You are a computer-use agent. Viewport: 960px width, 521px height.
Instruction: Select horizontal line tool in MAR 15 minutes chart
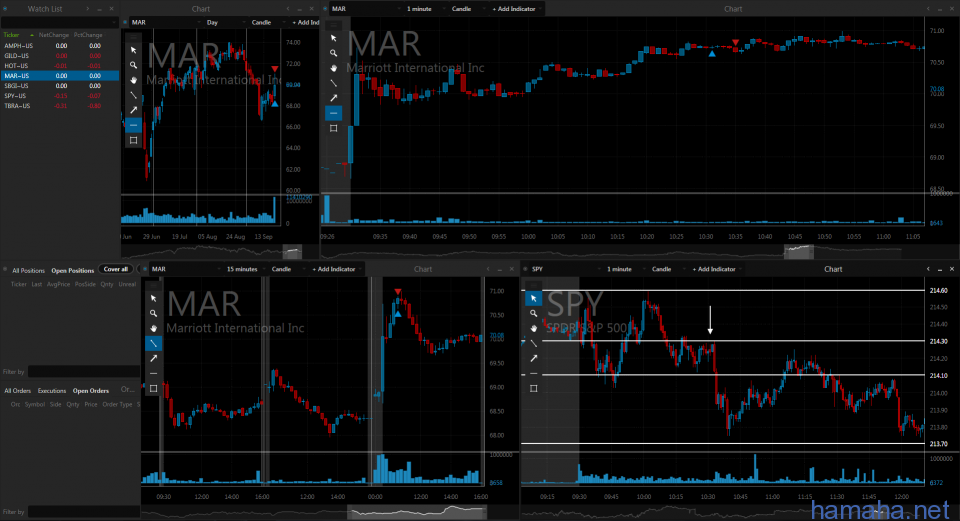click(x=154, y=373)
